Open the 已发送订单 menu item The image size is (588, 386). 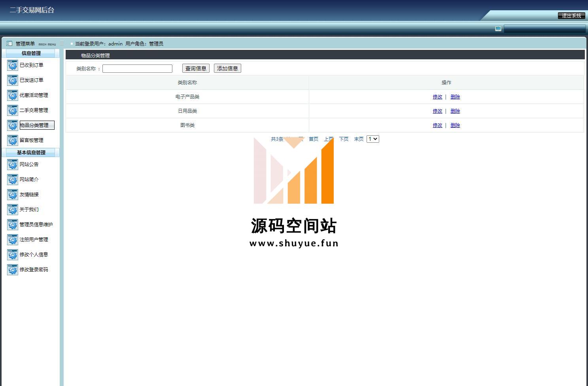coord(32,80)
